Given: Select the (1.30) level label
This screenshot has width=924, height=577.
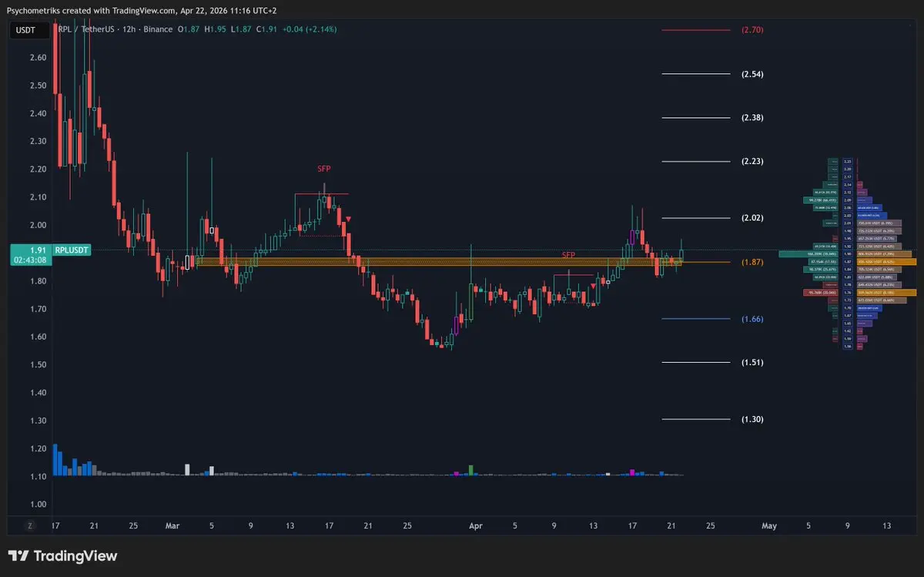Looking at the screenshot, I should point(752,419).
